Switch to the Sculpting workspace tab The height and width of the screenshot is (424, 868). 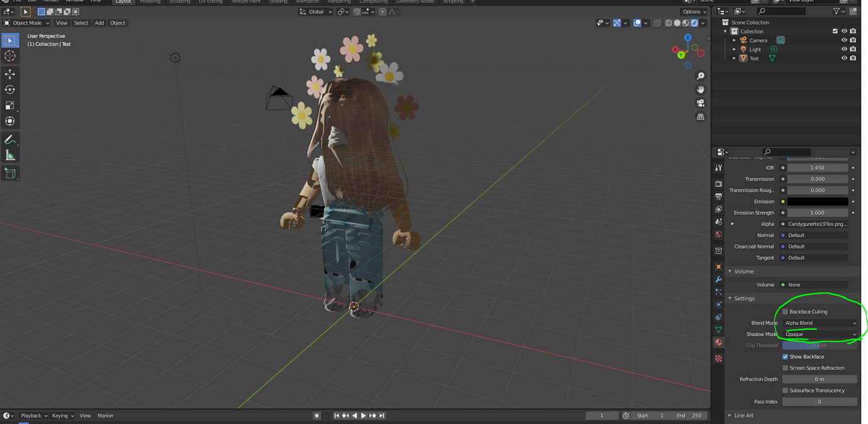point(179,2)
